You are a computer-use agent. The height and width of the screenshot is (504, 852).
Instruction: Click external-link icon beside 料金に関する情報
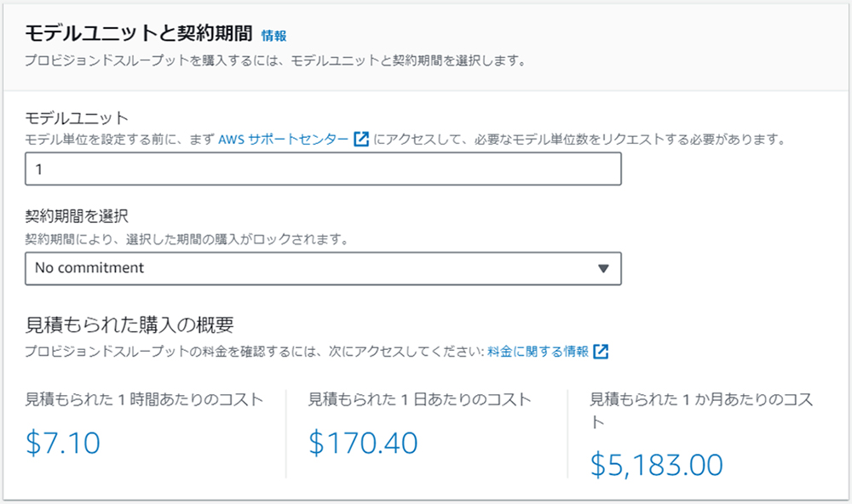pyautogui.click(x=601, y=352)
